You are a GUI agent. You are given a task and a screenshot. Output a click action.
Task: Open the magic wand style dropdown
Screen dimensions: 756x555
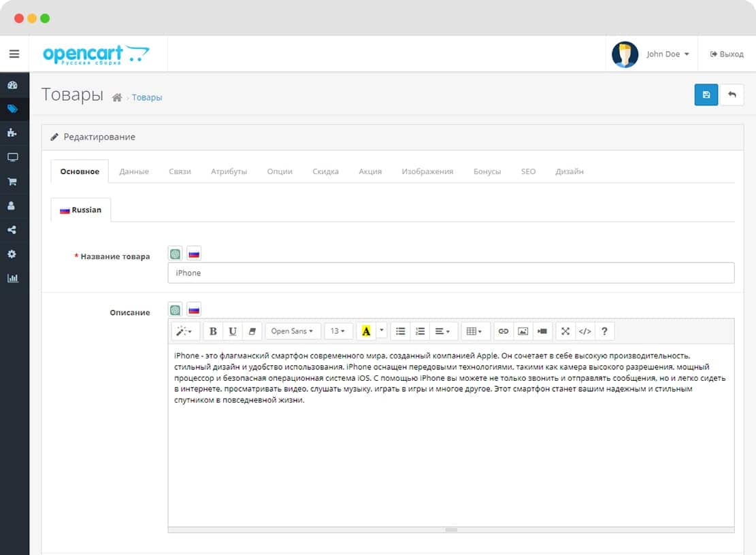point(184,331)
